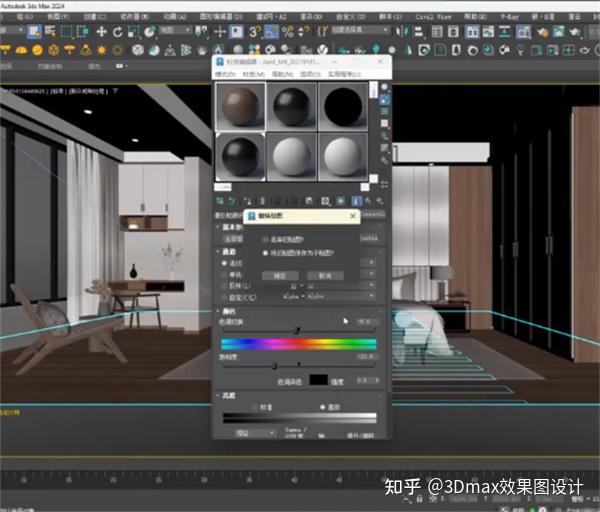
Task: Toggle Window/Crossing selection mode icon
Action: [83, 31]
